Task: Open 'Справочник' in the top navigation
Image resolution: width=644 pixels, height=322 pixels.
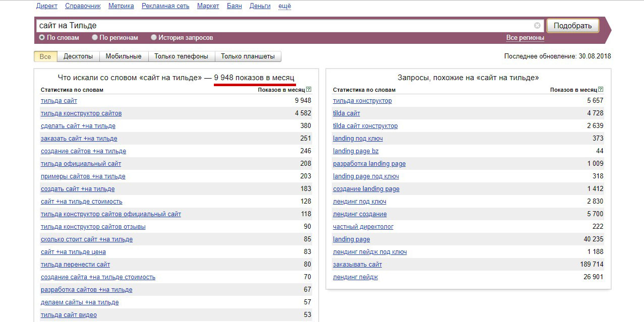Action: pyautogui.click(x=83, y=6)
